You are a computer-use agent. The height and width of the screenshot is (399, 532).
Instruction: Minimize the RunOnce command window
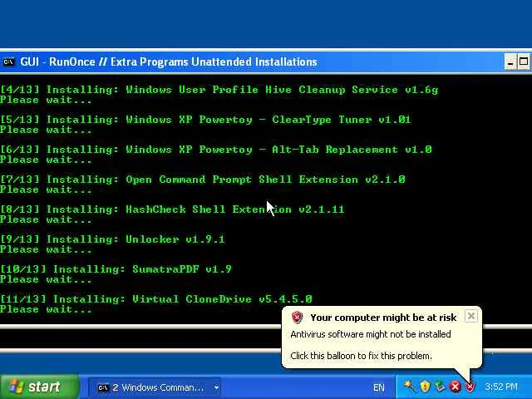point(510,62)
